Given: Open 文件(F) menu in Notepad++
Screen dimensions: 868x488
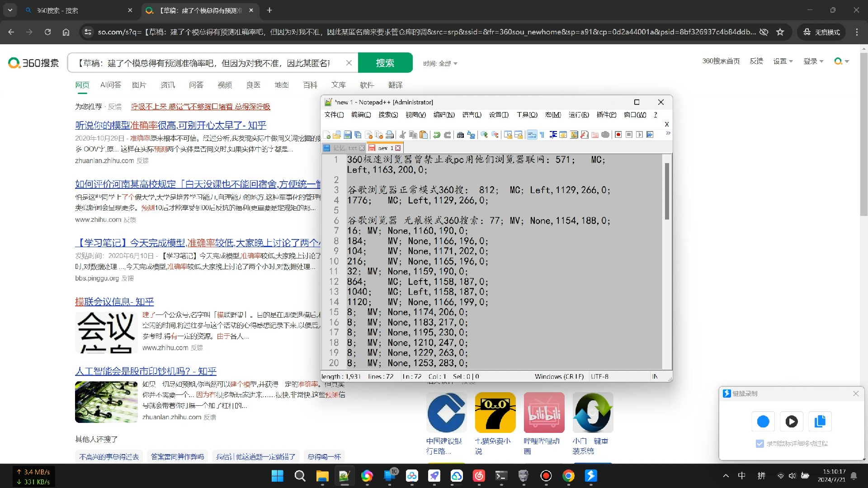Looking at the screenshot, I should [x=334, y=114].
